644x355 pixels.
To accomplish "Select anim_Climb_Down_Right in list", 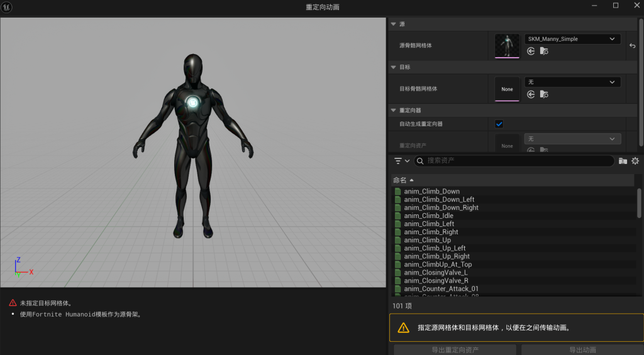I will tap(441, 208).
